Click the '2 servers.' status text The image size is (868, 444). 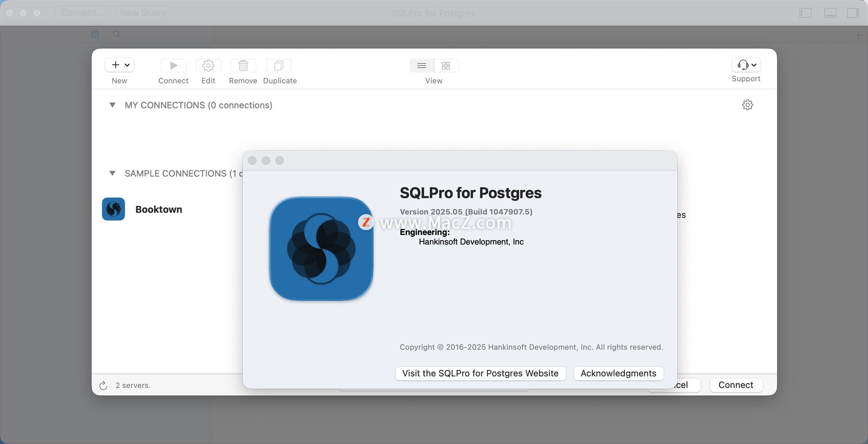(x=133, y=385)
